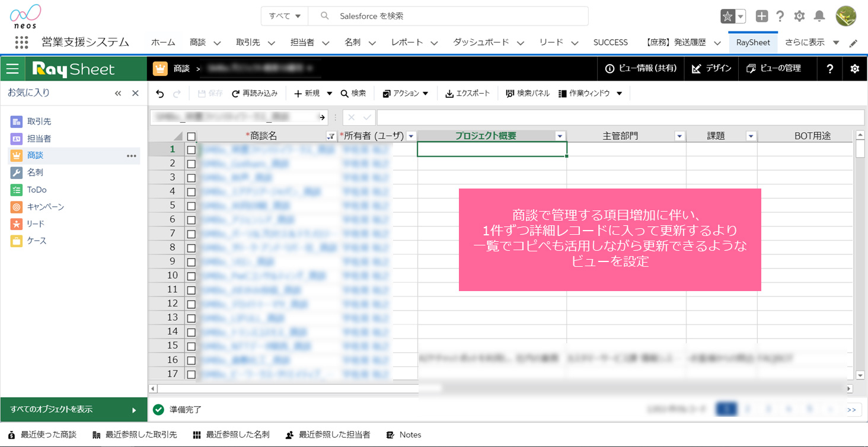Redo the last change

(x=177, y=94)
